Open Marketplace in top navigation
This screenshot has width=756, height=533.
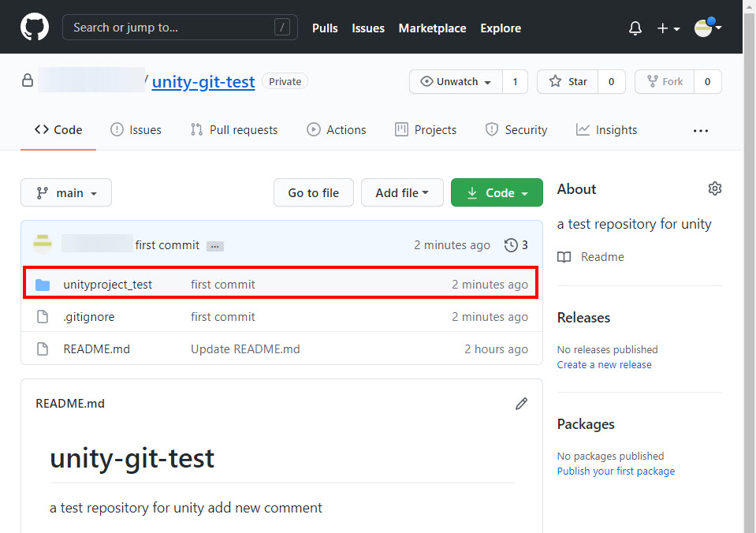(x=432, y=28)
